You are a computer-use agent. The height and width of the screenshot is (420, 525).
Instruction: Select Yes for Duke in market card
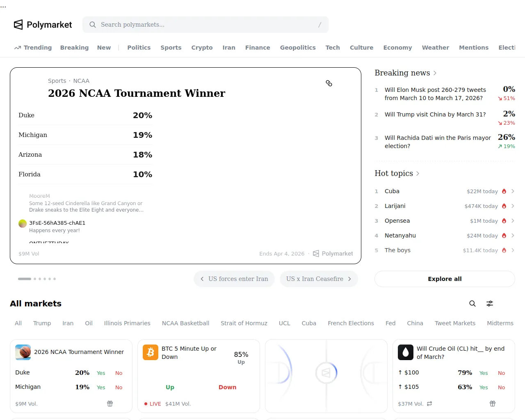coord(101,373)
